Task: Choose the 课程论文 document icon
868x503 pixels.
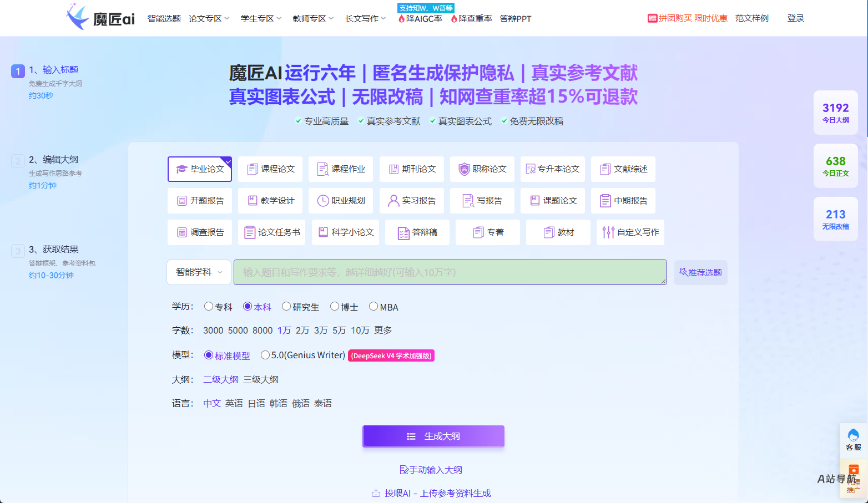Action: 252,169
